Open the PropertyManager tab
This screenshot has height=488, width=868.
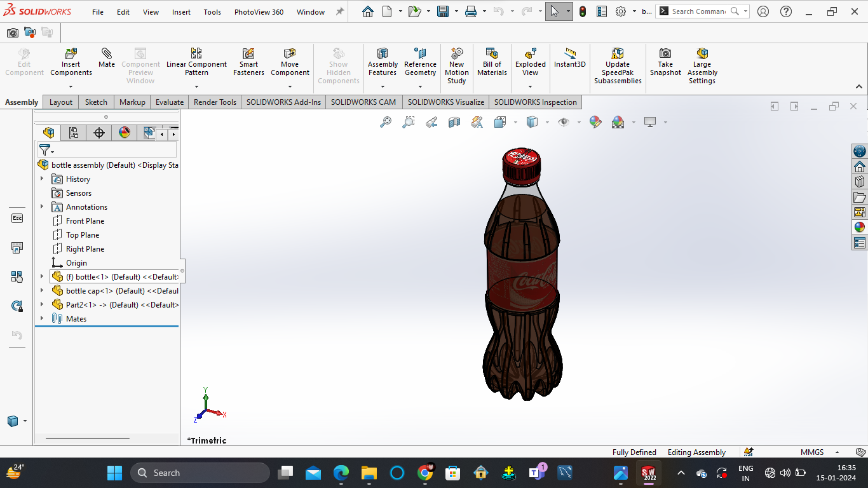tap(74, 133)
